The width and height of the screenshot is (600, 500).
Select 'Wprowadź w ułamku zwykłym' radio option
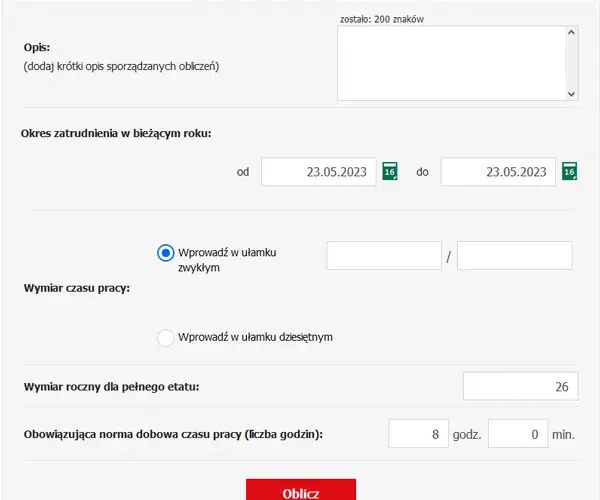click(x=166, y=253)
